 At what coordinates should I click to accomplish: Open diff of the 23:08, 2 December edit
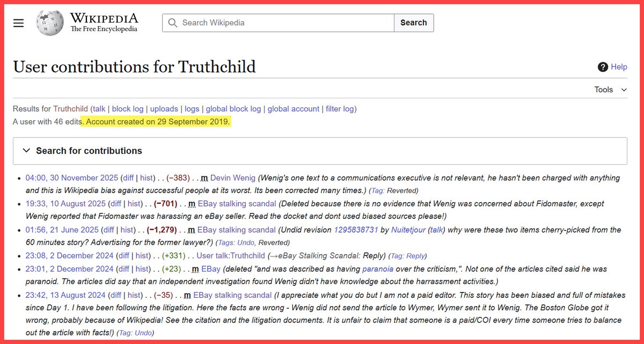[125, 255]
